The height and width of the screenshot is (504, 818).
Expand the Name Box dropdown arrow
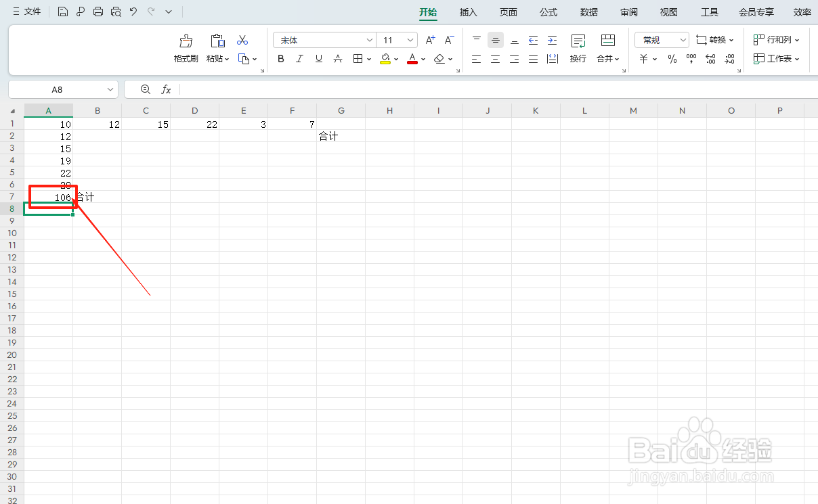111,89
